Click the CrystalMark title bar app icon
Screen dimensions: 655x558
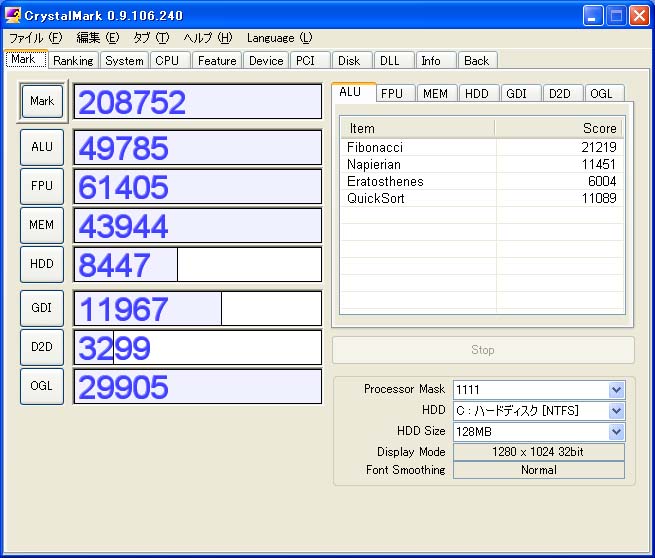pyautogui.click(x=12, y=15)
